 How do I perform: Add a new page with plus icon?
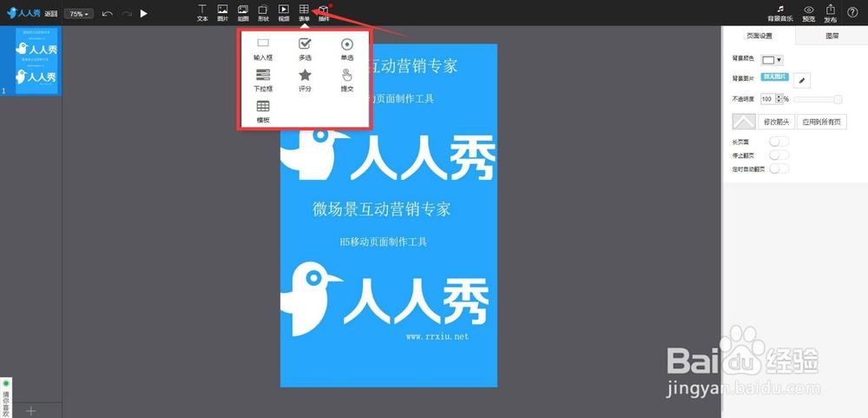[x=31, y=411]
